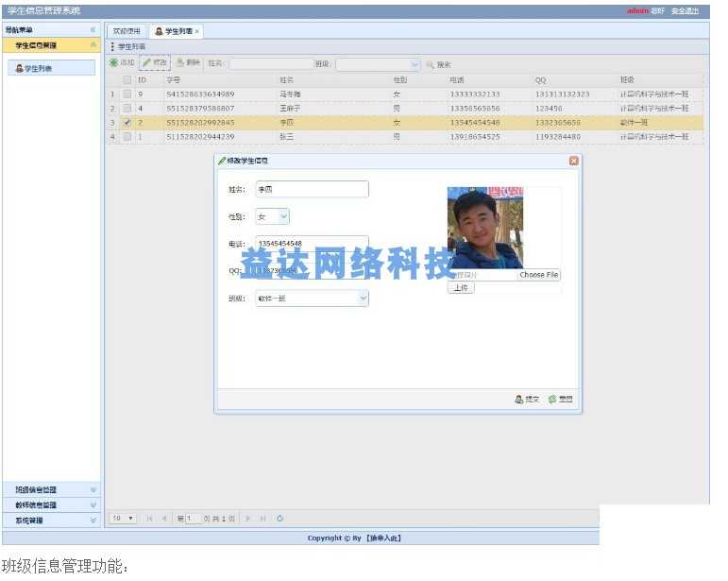
Task: Click the Delete student toolbar button
Action: pyautogui.click(x=188, y=62)
